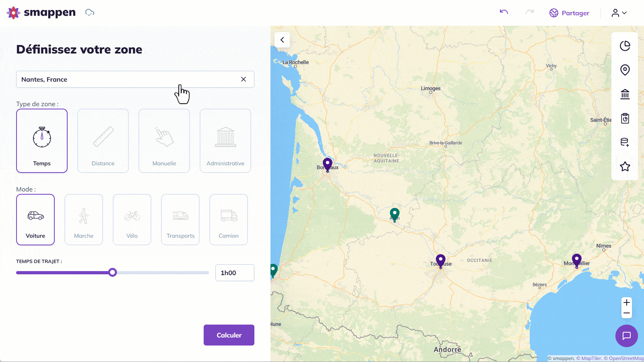Click the clipboard report icon
This screenshot has height=362, width=644.
coord(625,118)
